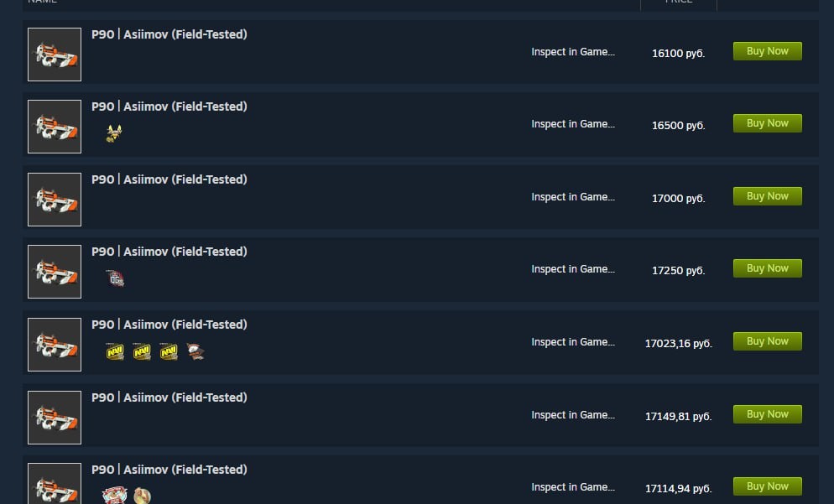Open Inspect in Game for the last listing
This screenshot has width=834, height=504.
point(573,487)
